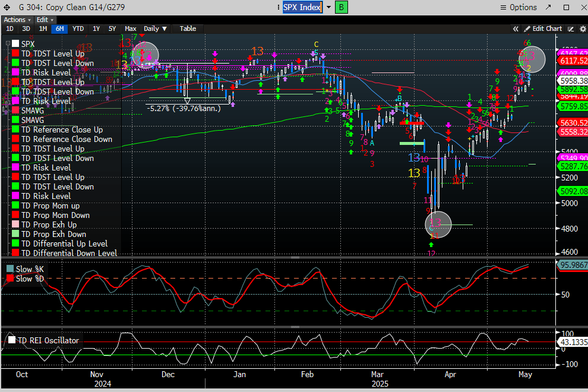Select the TD Differential Down Level legend label

[69, 253]
